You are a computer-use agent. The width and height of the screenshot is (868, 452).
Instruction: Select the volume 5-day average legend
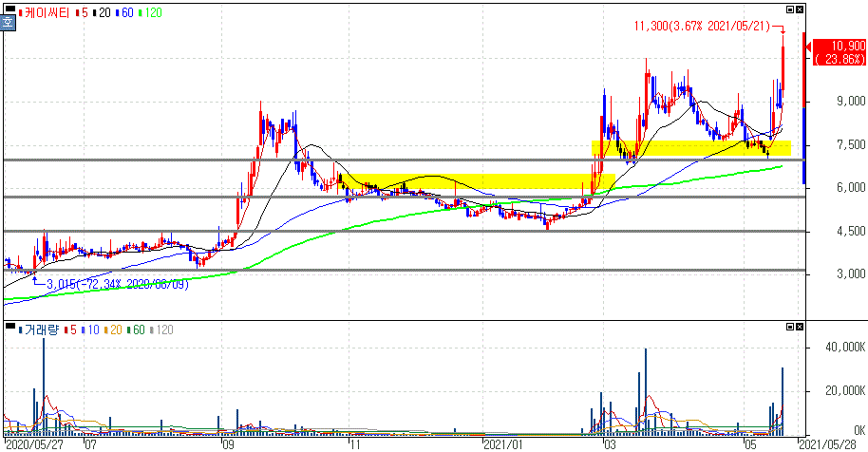(x=70, y=330)
